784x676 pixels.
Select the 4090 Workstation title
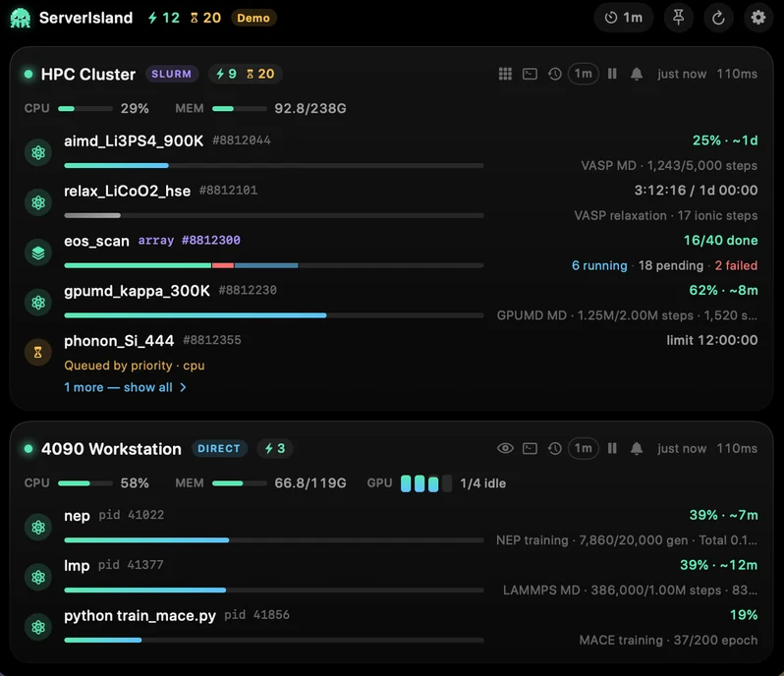pyautogui.click(x=111, y=449)
